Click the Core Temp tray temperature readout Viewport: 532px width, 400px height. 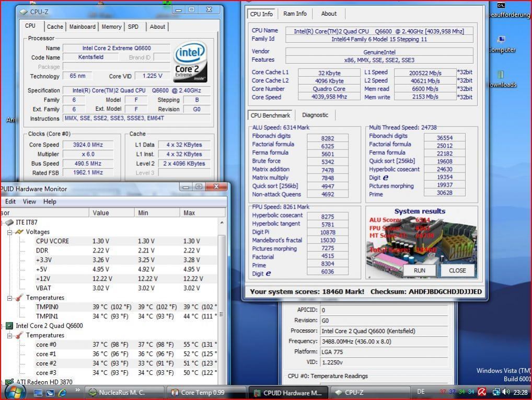[457, 392]
